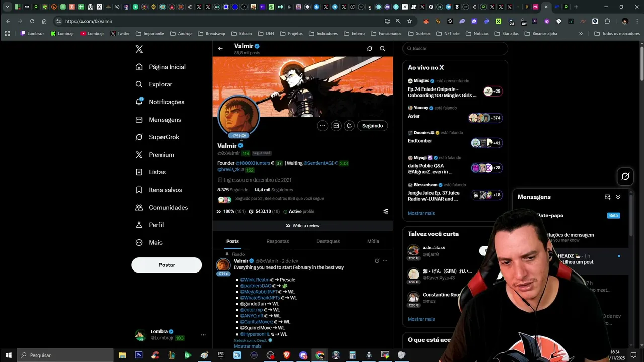
Task: Click the Windows Start button
Action: click(9, 355)
